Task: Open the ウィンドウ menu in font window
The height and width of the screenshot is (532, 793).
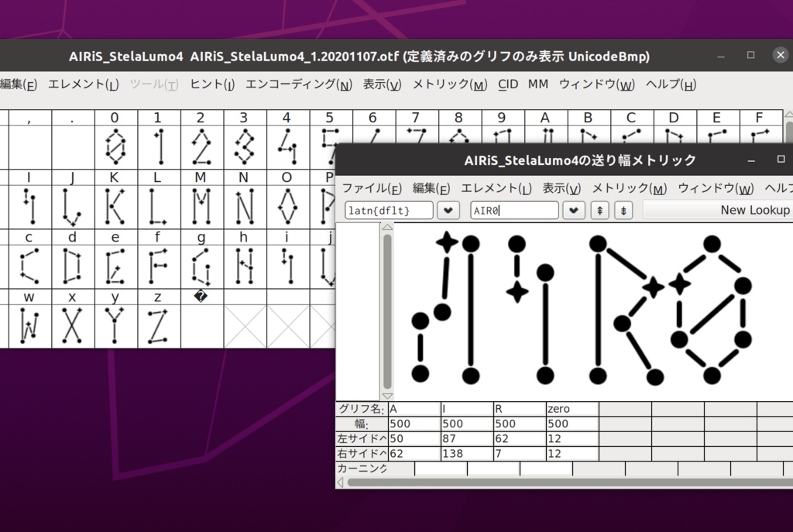Action: tap(597, 84)
